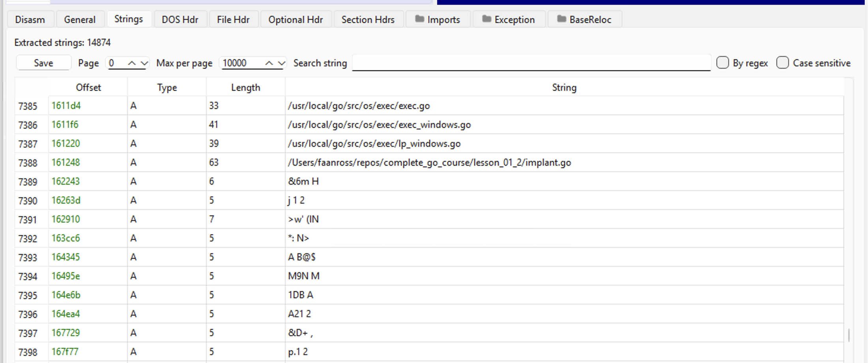Click folder icon on Imports tab
This screenshot has width=868, height=363.
click(x=419, y=19)
